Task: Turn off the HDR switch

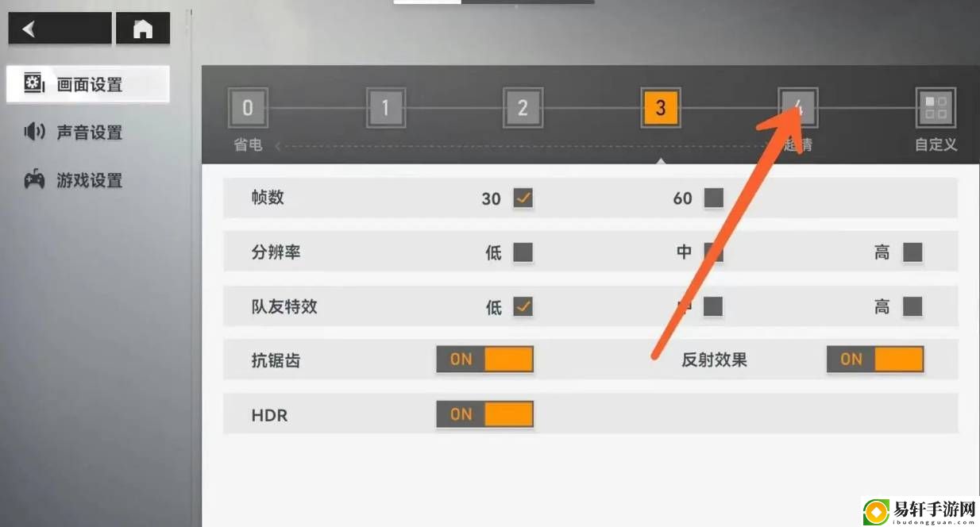Action: [484, 414]
